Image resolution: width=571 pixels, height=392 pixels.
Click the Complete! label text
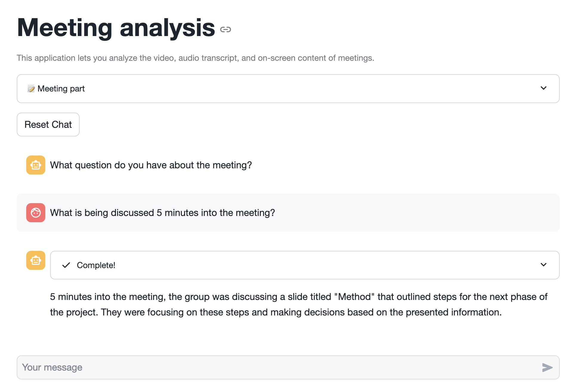tap(96, 265)
